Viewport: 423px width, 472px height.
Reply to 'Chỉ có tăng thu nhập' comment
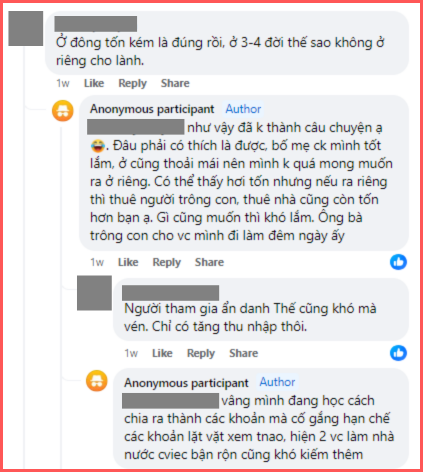click(201, 353)
